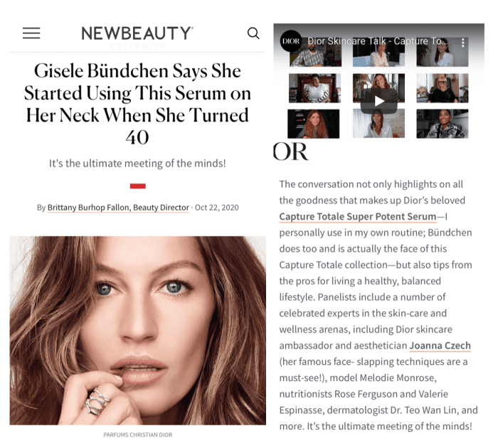Image resolution: width=498 pixels, height=448 pixels.
Task: Follow the Joanna Czech link
Action: tap(440, 346)
